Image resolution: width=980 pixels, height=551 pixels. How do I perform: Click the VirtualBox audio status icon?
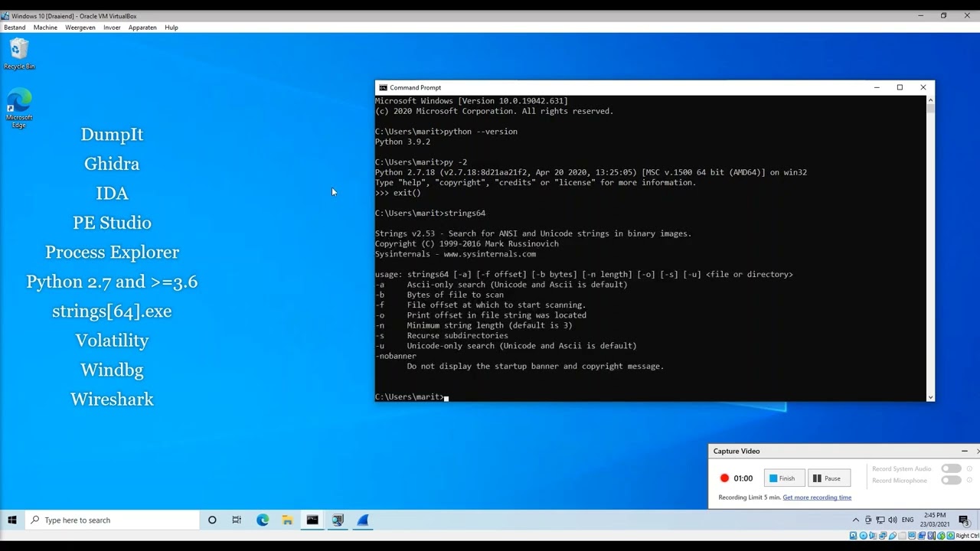click(873, 536)
